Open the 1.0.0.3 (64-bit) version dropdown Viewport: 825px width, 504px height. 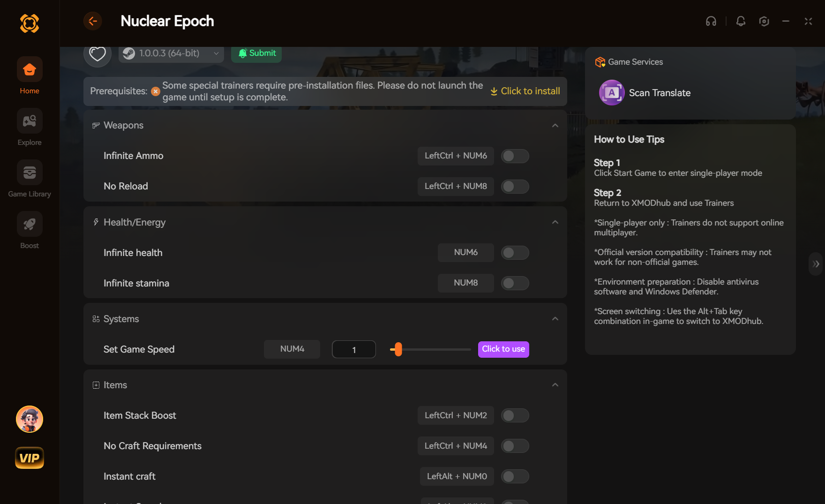click(171, 53)
